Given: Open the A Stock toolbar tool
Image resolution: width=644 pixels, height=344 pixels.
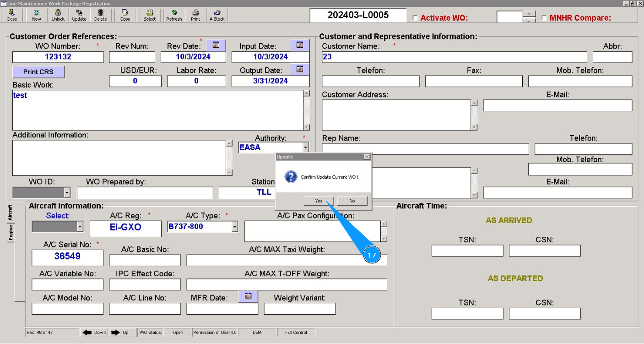Looking at the screenshot, I should 217,15.
